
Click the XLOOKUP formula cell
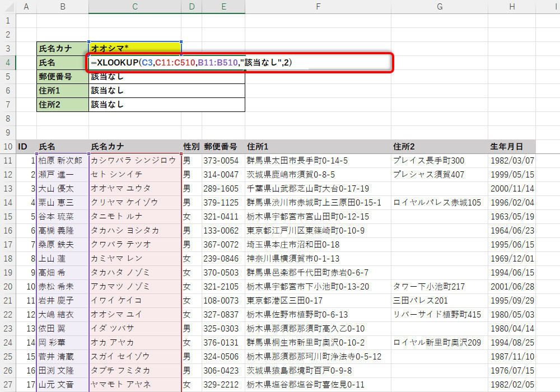tap(239, 63)
